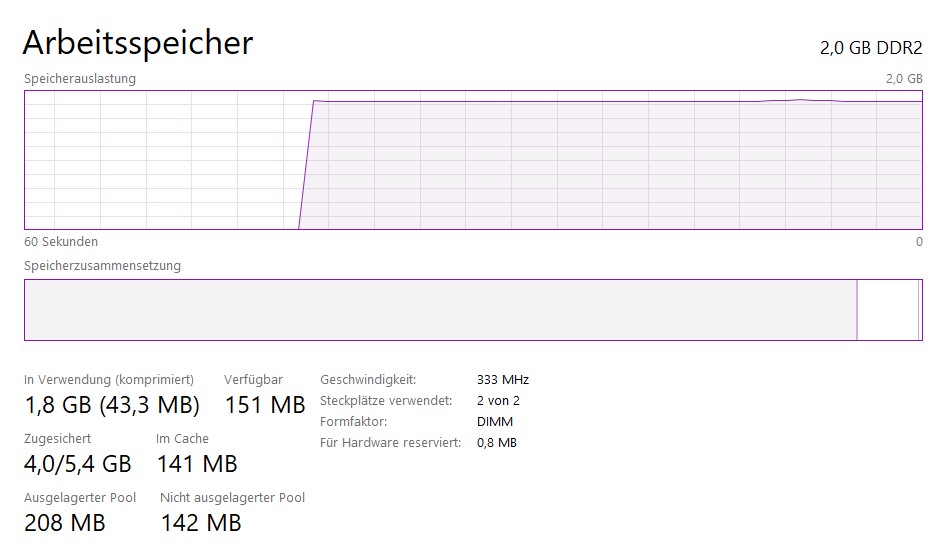The image size is (935, 552).
Task: Click the 208 MB Ausgelagerter Pool value
Action: (x=65, y=522)
